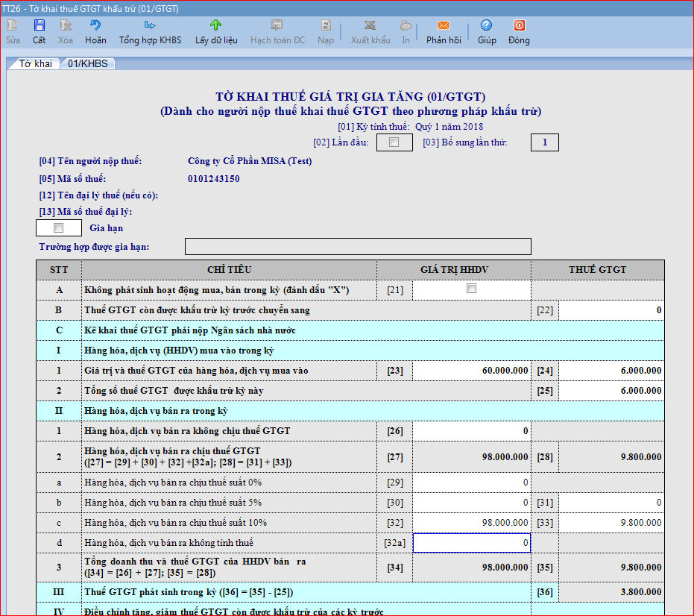Click the In (print) toolbar icon
Viewport: 694px width, 616px height.
point(406,25)
